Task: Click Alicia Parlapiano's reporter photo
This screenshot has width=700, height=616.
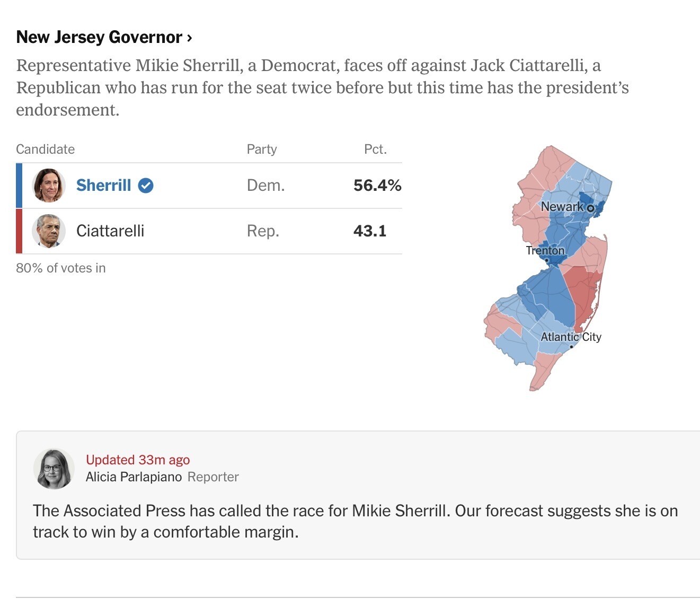Action: (54, 469)
